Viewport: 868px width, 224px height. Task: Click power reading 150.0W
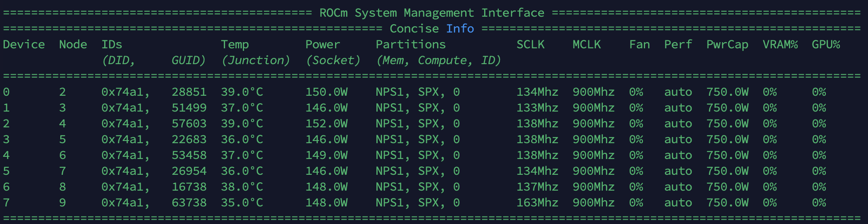pyautogui.click(x=326, y=92)
